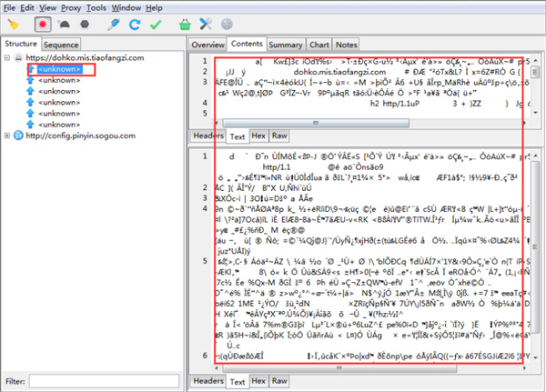
Task: Switch to the Chart tab
Action: [318, 44]
